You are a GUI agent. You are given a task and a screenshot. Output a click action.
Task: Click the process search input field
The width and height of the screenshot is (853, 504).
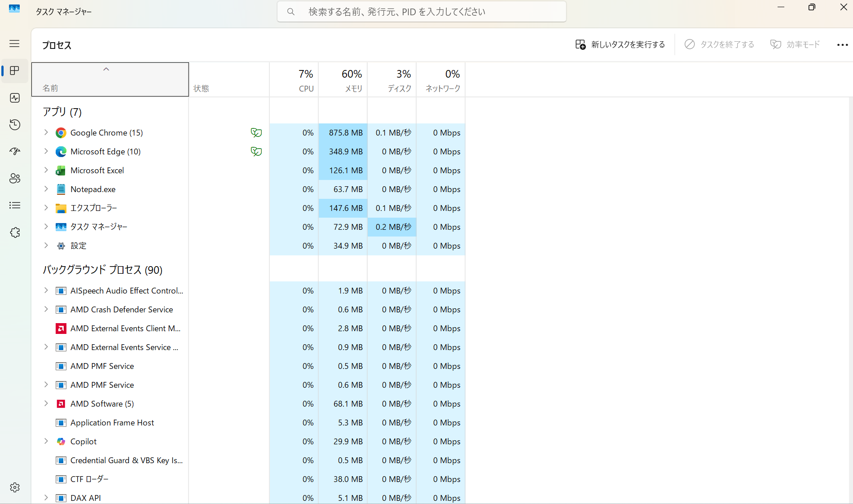click(x=422, y=12)
